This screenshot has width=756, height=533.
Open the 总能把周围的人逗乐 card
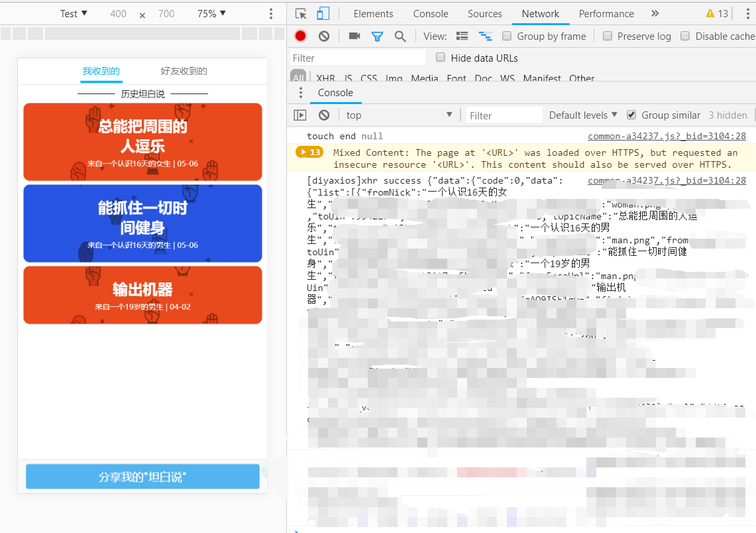142,142
